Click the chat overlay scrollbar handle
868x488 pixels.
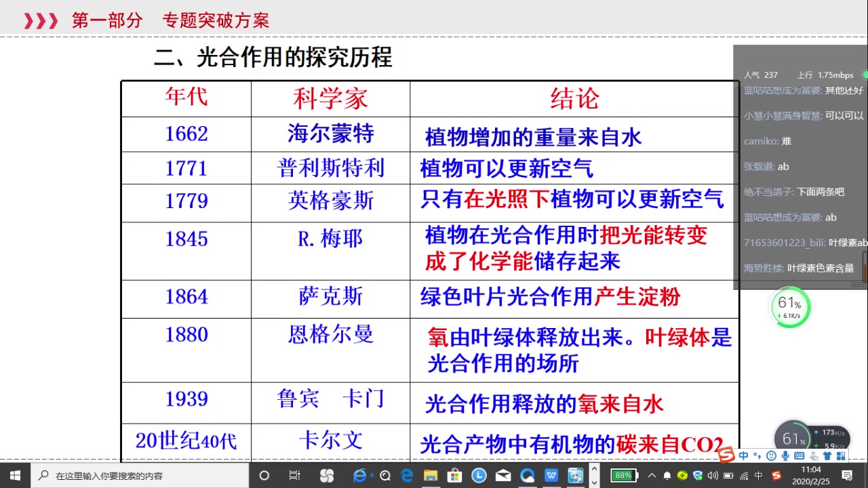tap(865, 266)
